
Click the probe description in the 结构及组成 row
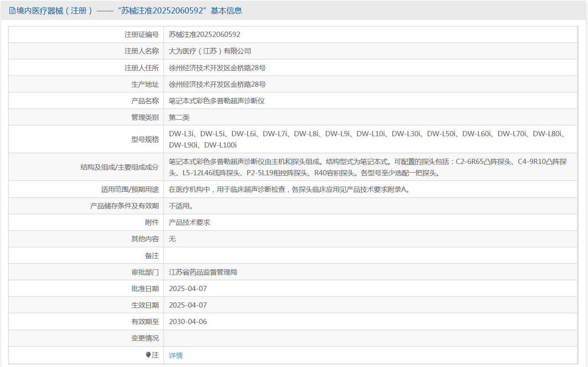368,167
